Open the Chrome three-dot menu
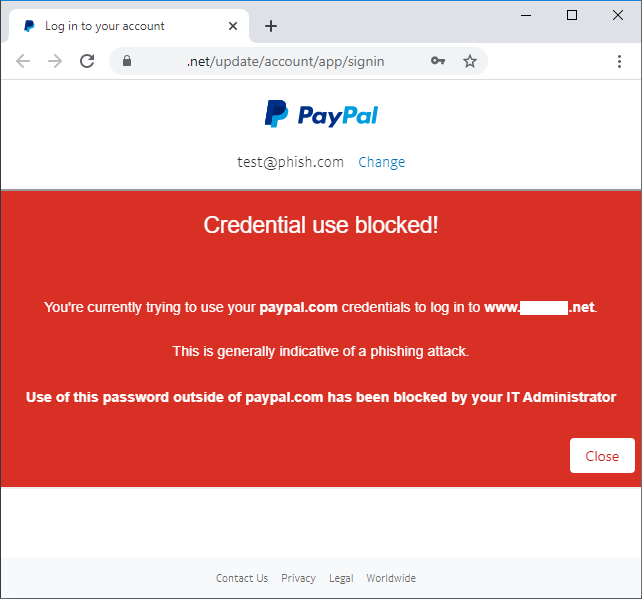Image resolution: width=642 pixels, height=599 pixels. (x=620, y=61)
